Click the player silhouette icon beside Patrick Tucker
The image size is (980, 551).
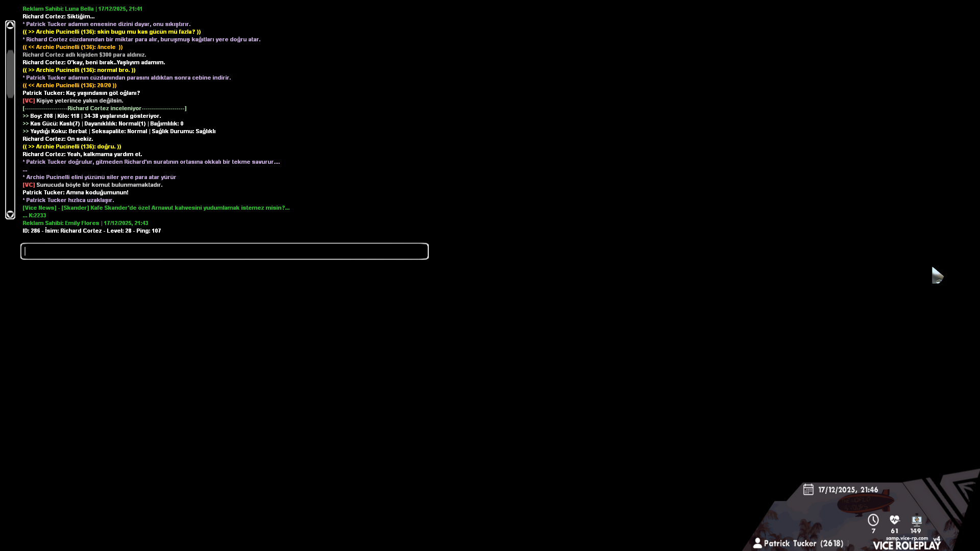pyautogui.click(x=757, y=543)
